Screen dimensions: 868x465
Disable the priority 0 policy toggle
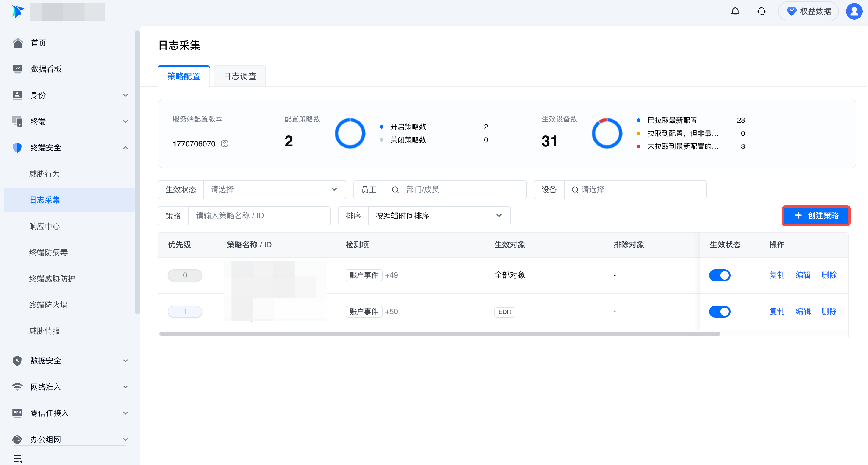click(x=719, y=275)
